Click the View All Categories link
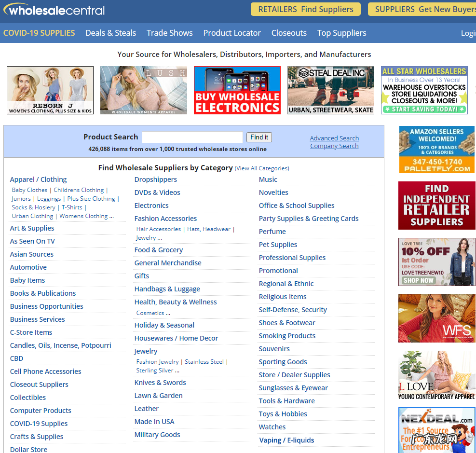Screen dimensions: 476x453 point(262,168)
